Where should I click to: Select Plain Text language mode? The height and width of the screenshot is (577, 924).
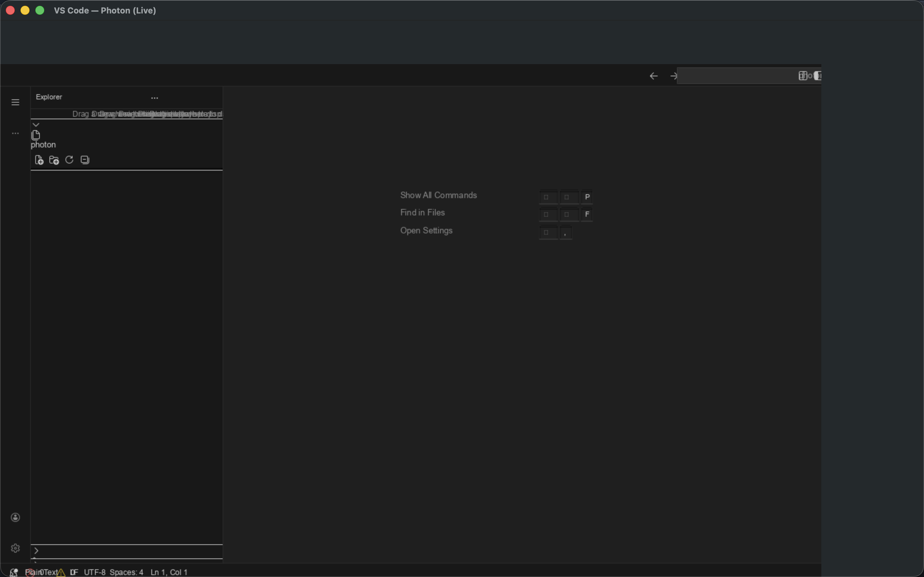tap(43, 572)
